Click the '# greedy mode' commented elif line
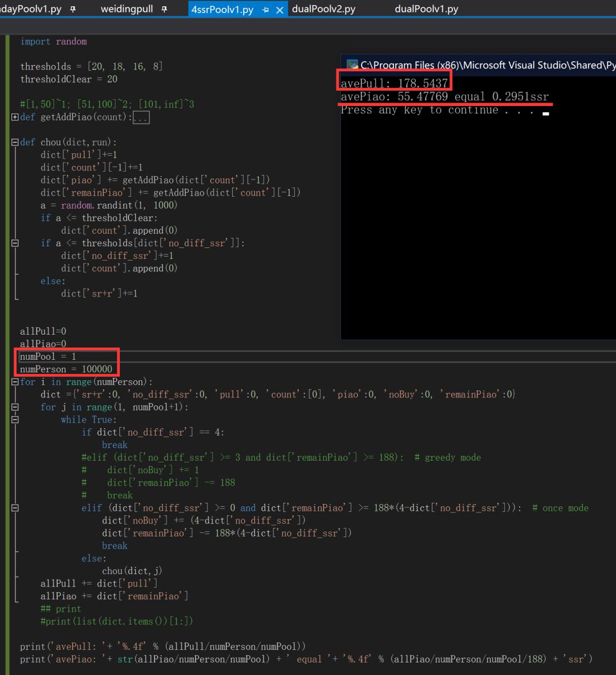Screen dimensions: 616x675 point(281,458)
